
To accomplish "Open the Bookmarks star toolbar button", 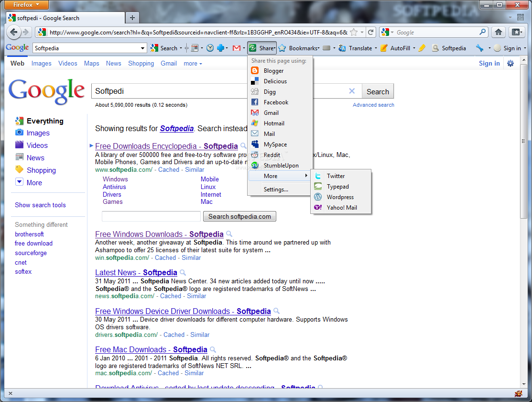I will click(298, 48).
